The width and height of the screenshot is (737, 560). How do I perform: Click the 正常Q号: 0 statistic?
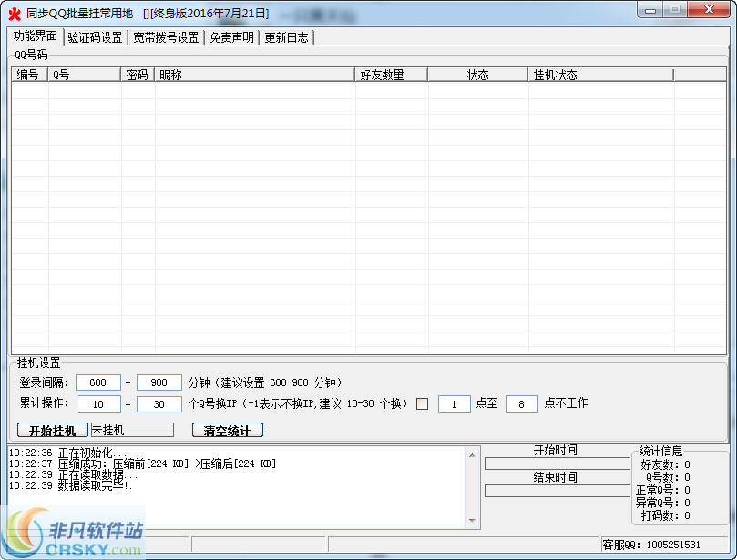663,490
